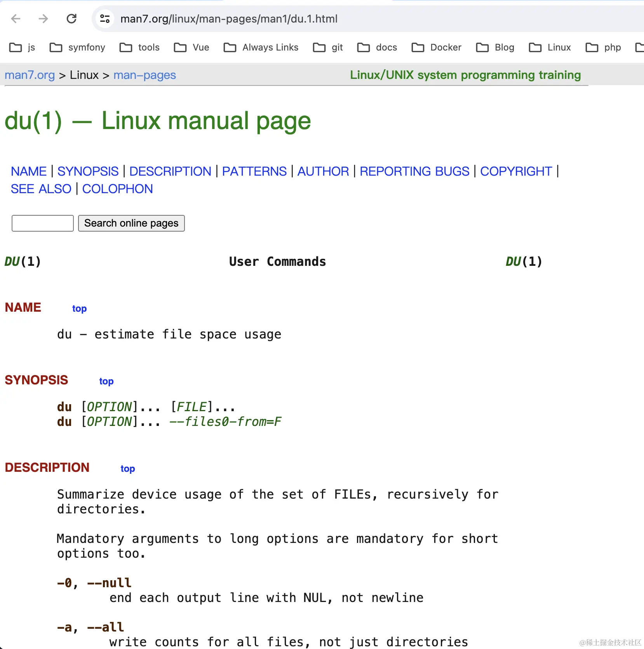Open Linux/UNIX system programming training link

[x=465, y=75]
